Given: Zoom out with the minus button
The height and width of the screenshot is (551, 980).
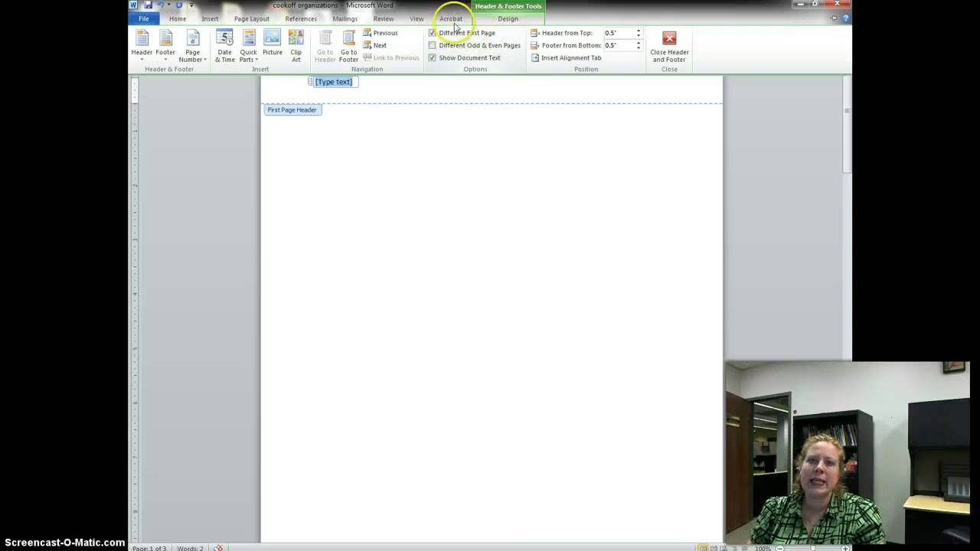Looking at the screenshot, I should [779, 548].
